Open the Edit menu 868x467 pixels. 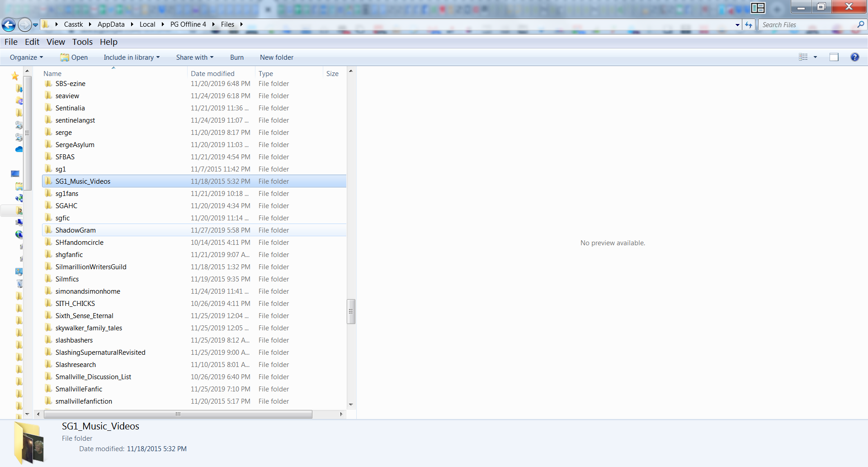pos(32,42)
